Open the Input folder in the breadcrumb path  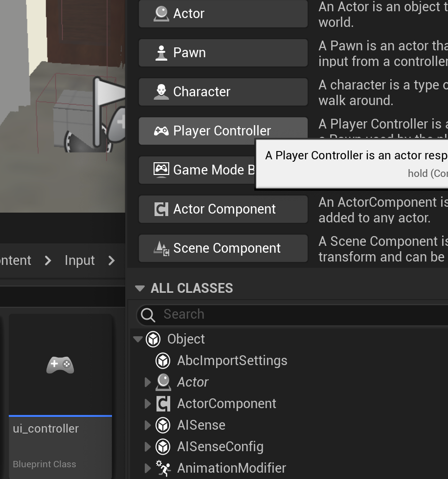point(79,261)
